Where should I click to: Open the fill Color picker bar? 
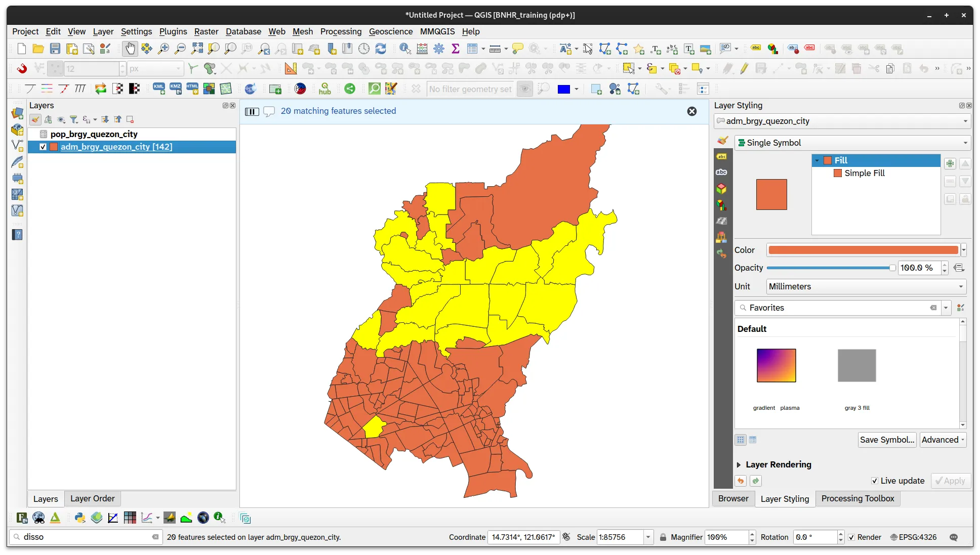pos(863,249)
